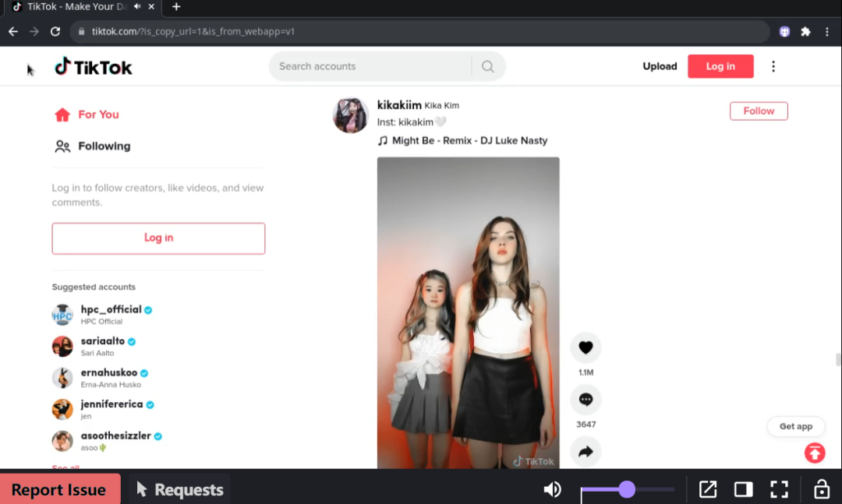Click the Get app button
The image size is (842, 504).
pos(796,426)
